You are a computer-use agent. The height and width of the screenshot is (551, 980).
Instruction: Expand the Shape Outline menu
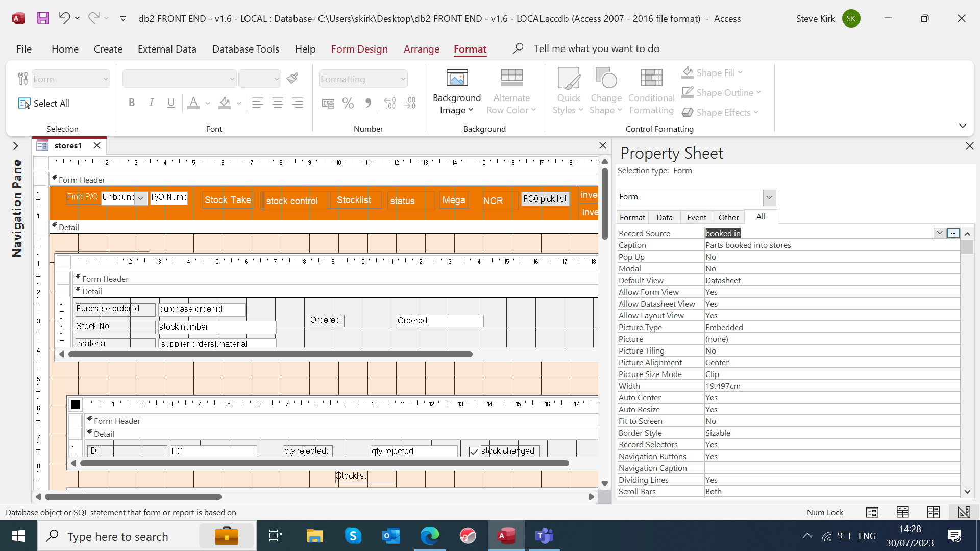click(721, 92)
